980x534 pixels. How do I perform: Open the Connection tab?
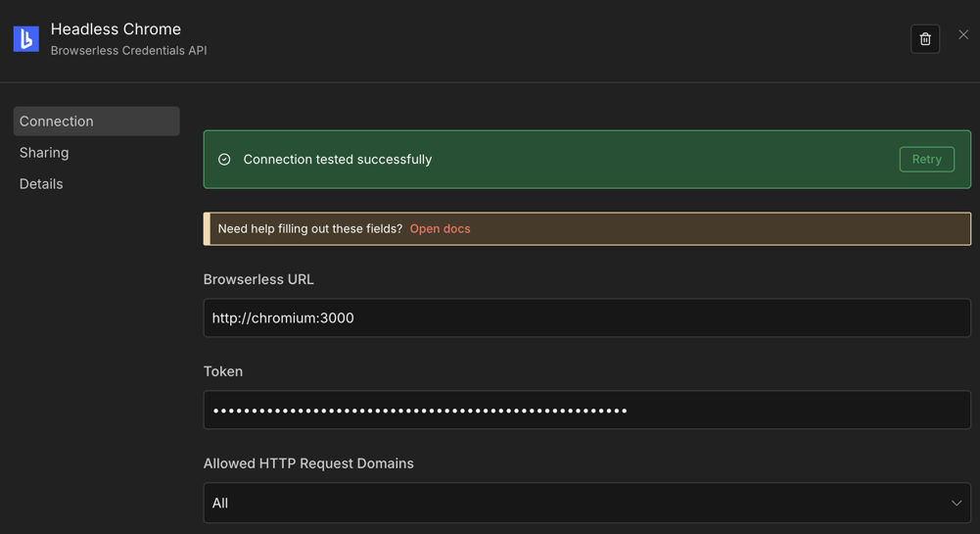tap(96, 121)
